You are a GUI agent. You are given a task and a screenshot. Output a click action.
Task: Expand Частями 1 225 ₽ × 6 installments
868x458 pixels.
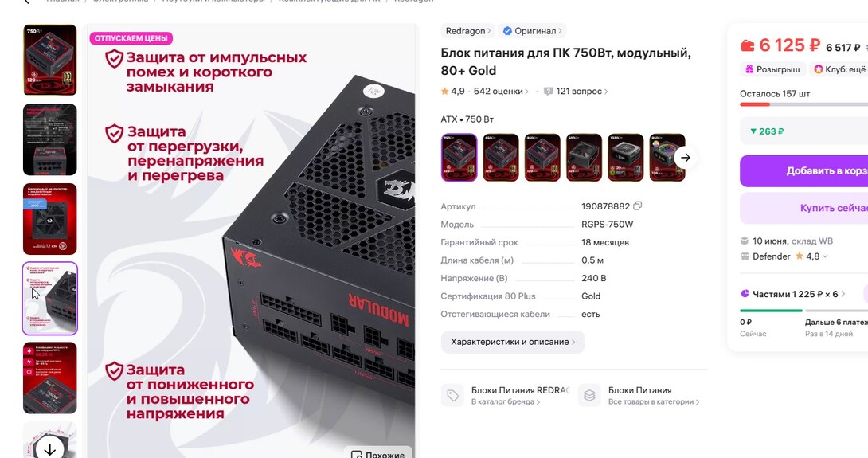tap(792, 294)
